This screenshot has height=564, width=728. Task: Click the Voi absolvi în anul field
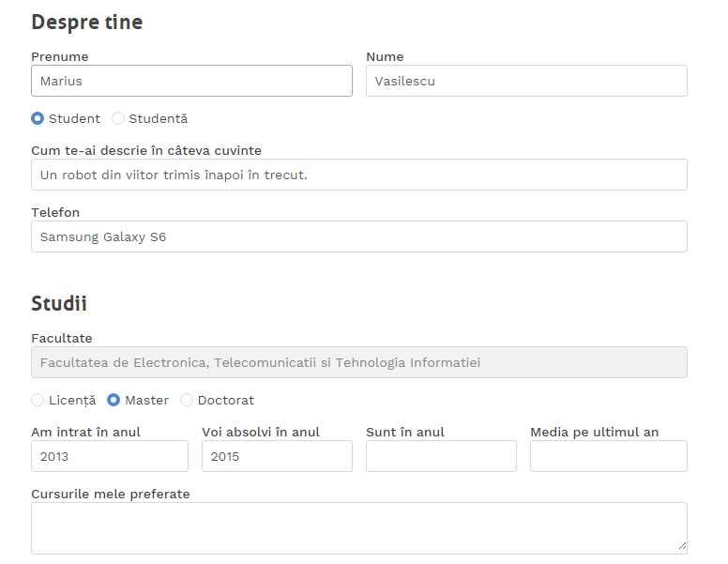(x=277, y=456)
